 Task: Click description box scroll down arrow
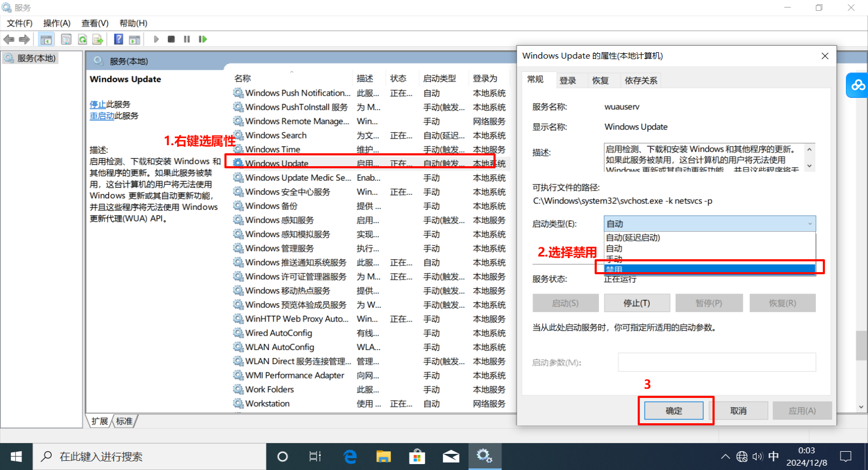click(809, 166)
